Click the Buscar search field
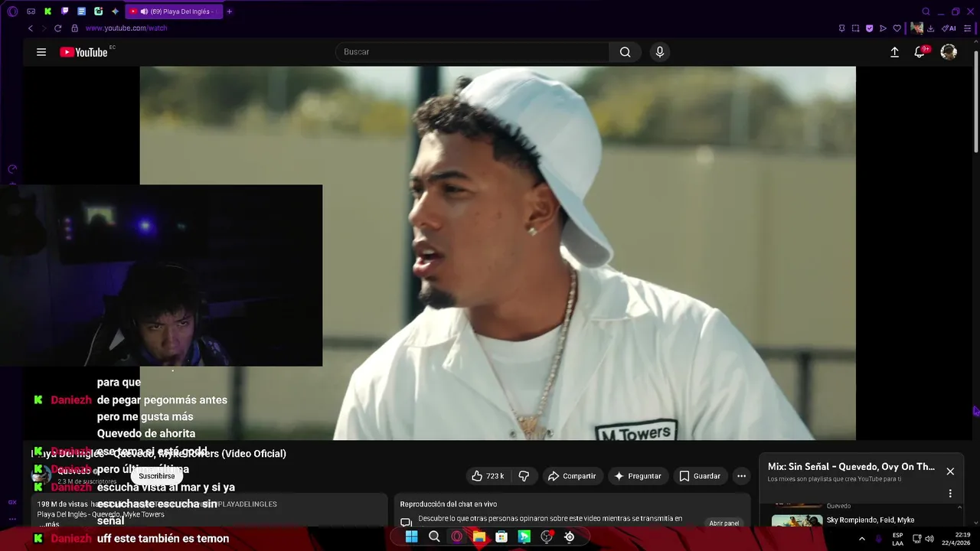Viewport: 980px width, 551px height. [472, 52]
